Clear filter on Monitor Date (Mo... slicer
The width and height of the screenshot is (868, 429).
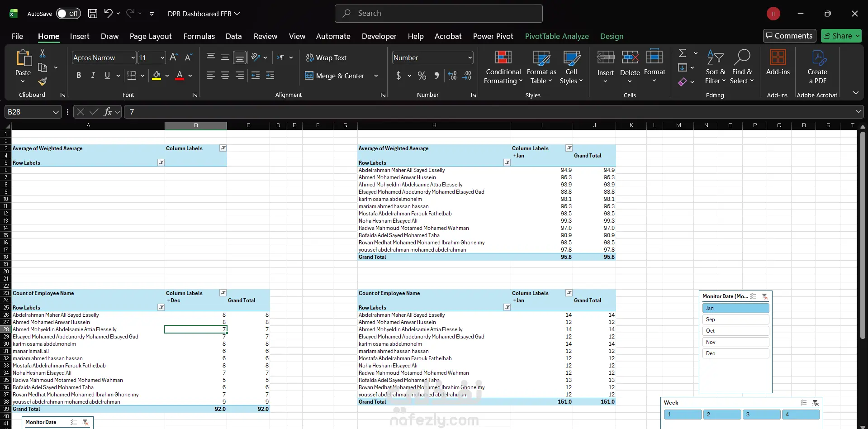pyautogui.click(x=764, y=296)
